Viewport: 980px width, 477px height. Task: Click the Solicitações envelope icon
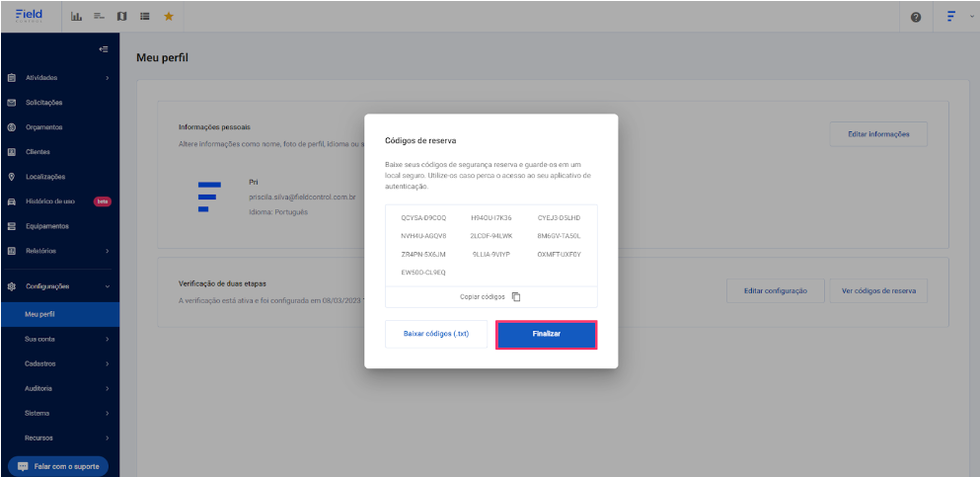(11, 103)
